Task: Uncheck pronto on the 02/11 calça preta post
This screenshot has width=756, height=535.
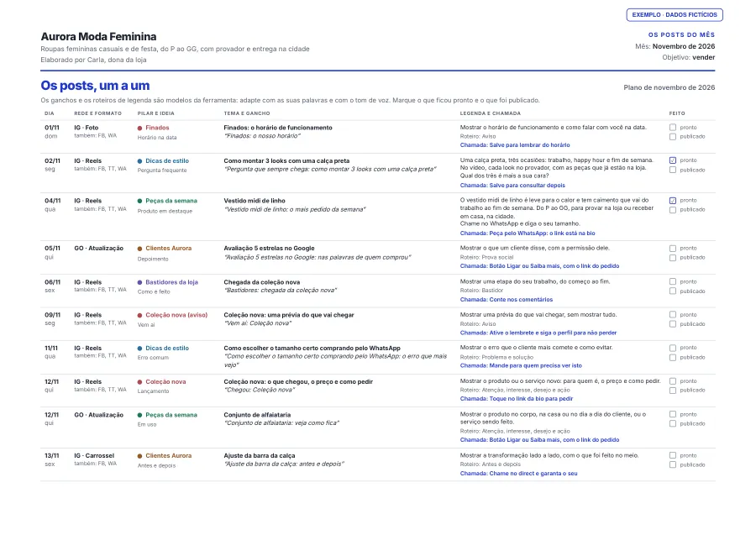Action: (673, 160)
